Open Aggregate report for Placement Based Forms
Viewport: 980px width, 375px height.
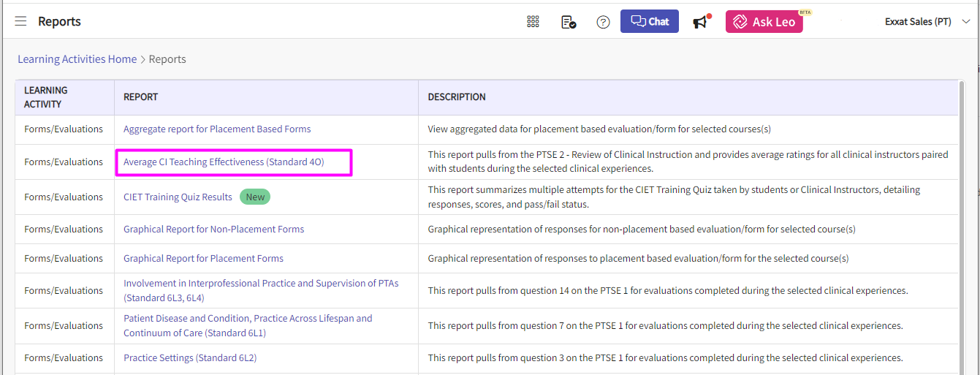217,129
